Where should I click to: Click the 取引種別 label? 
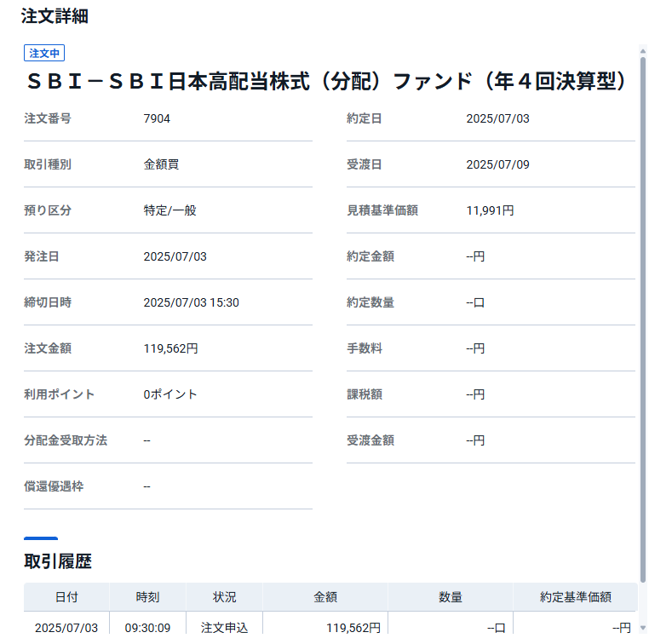[x=48, y=164]
